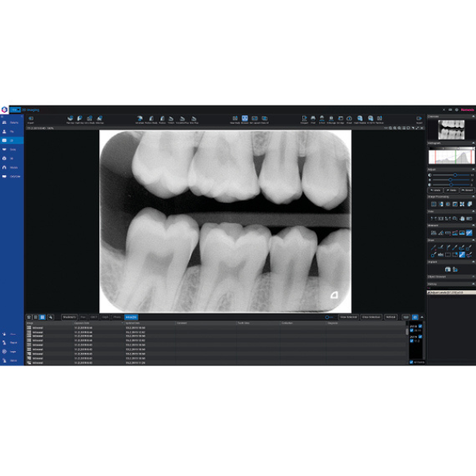476x476 pixels.
Task: Click the first Image Processing filter icon
Action: point(433,204)
